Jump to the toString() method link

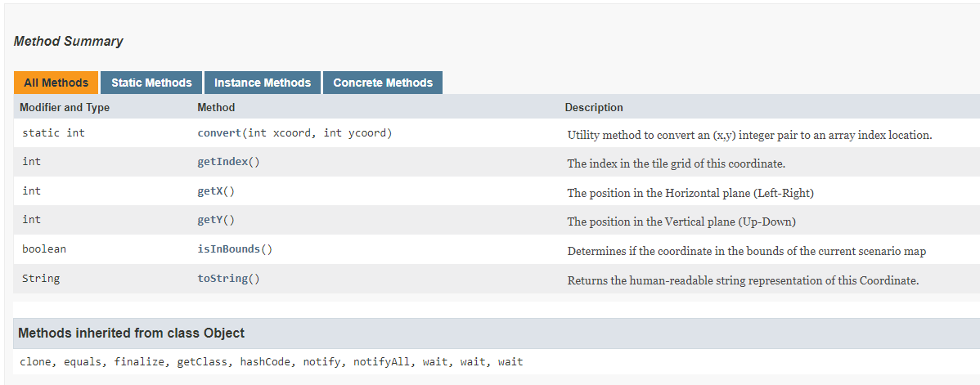coord(228,279)
